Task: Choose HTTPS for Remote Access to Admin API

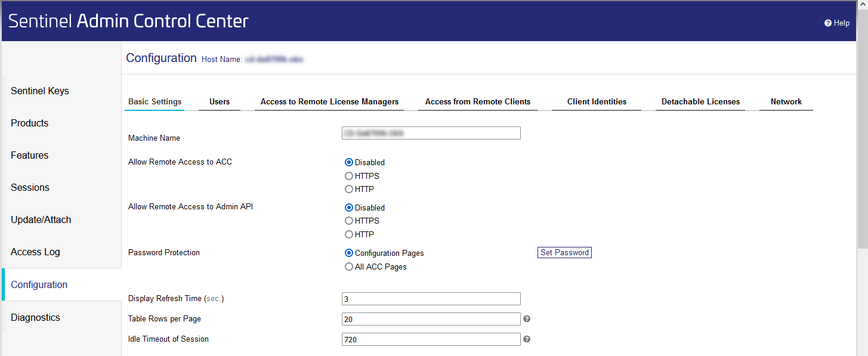Action: [349, 221]
